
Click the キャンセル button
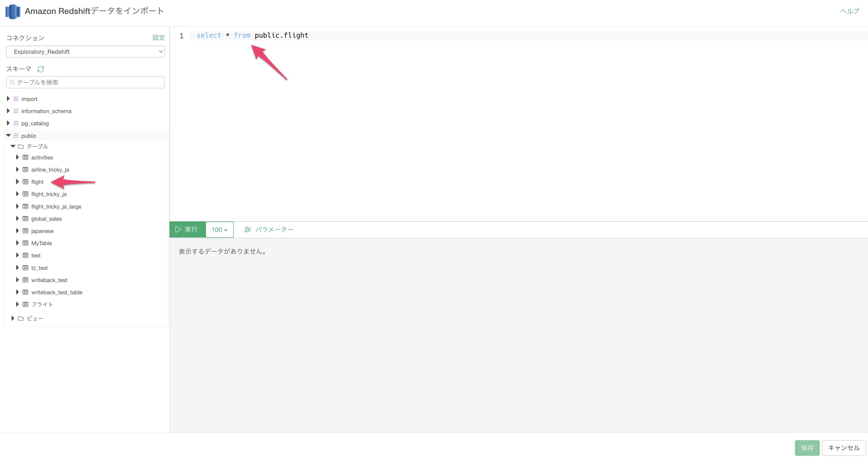pos(844,448)
